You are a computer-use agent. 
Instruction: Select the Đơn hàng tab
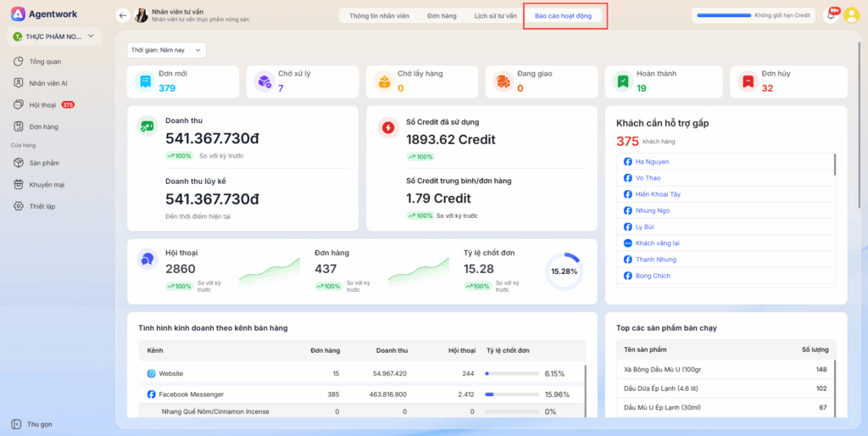pyautogui.click(x=442, y=15)
